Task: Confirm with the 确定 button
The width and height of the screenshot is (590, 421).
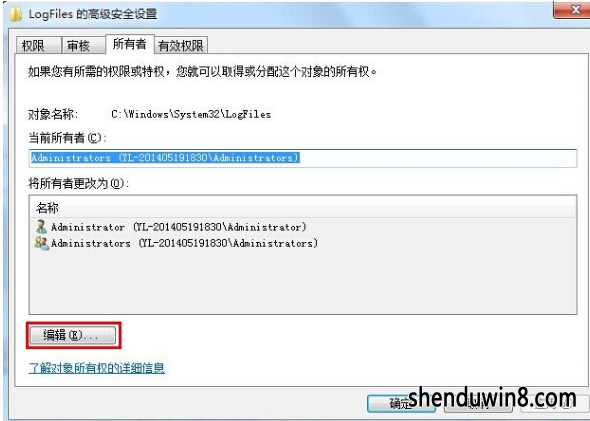Action: tap(401, 404)
